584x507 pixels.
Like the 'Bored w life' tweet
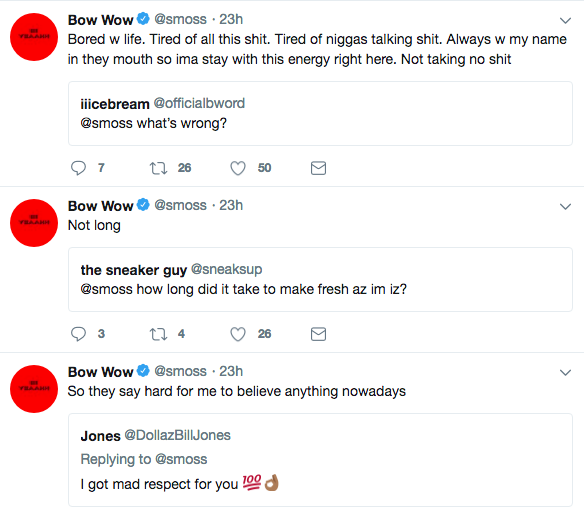tap(238, 168)
